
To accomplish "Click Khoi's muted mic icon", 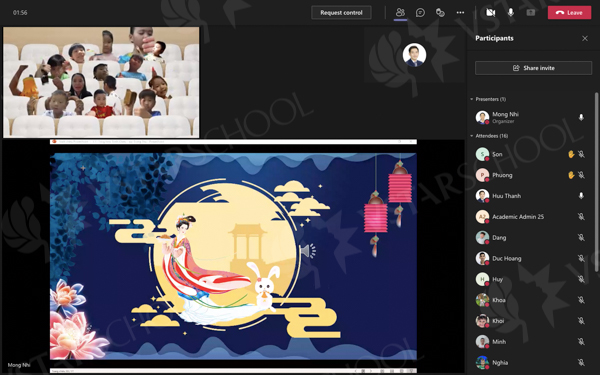I will pos(581,321).
